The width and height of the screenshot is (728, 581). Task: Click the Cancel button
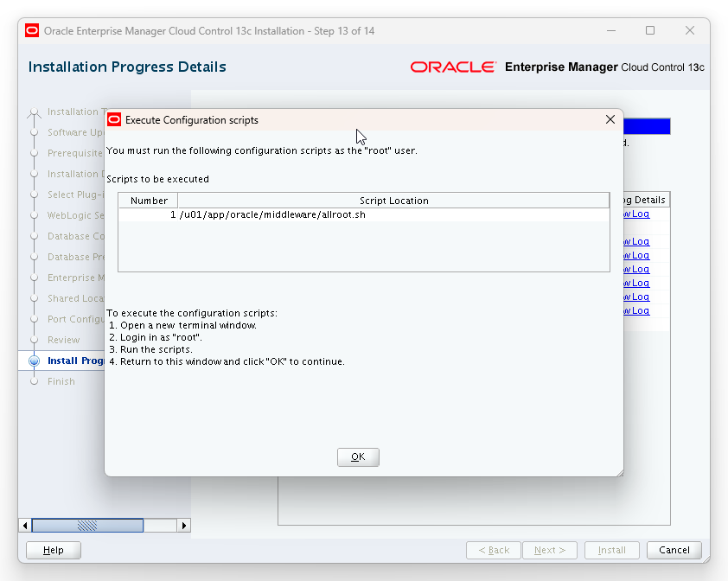674,550
